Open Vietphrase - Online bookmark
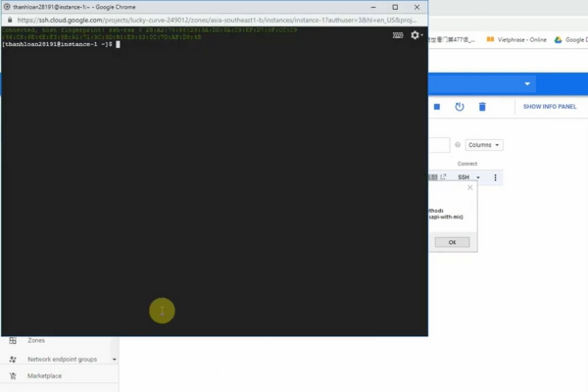588x392 pixels. pyautogui.click(x=516, y=40)
